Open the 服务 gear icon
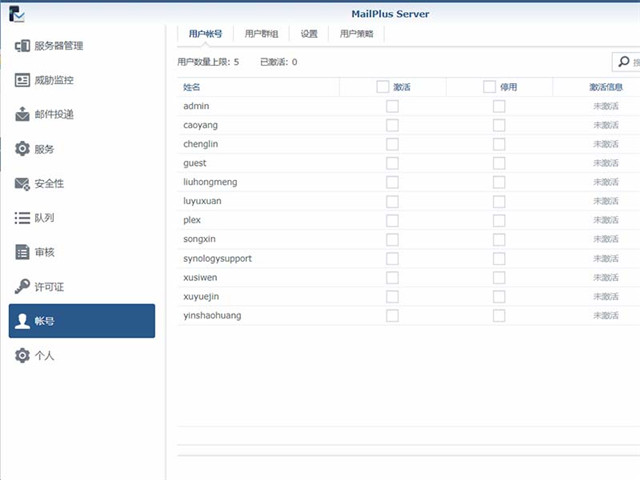Screen dimensions: 640x480 [22, 149]
